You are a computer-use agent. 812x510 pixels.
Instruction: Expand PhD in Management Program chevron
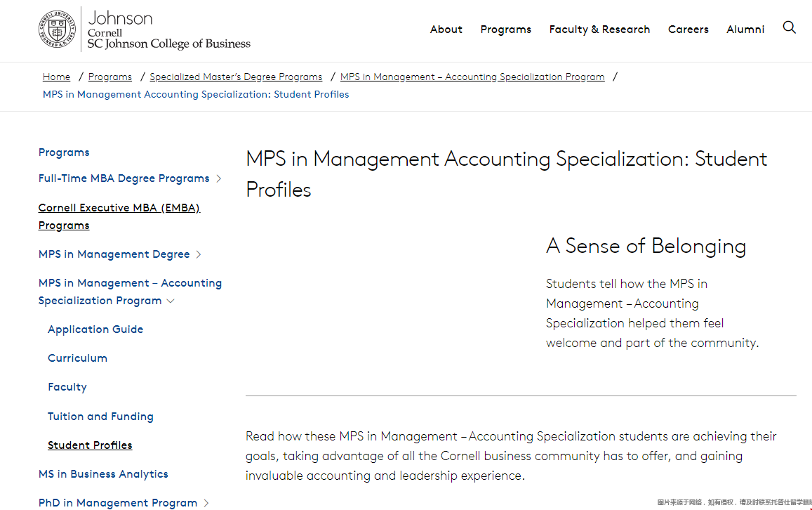coord(206,503)
